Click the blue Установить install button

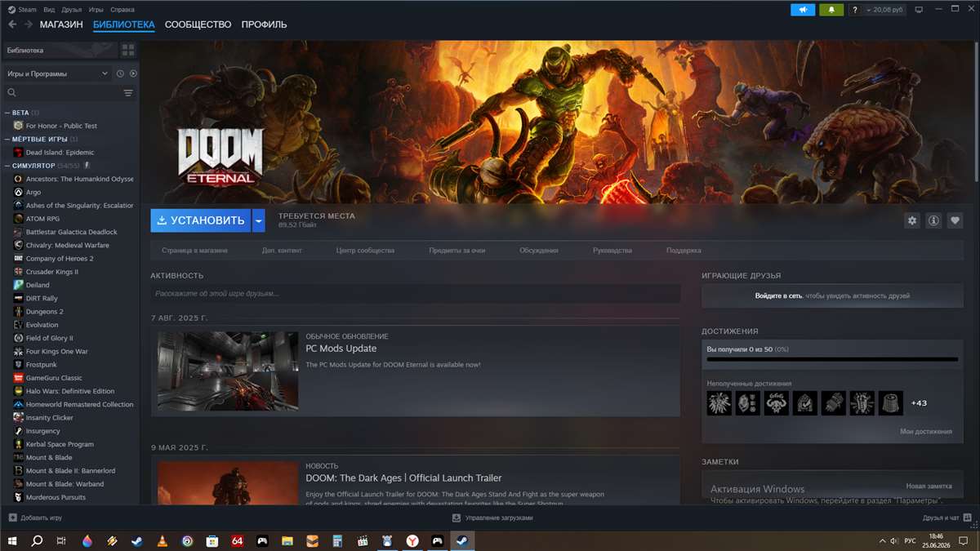click(x=201, y=220)
